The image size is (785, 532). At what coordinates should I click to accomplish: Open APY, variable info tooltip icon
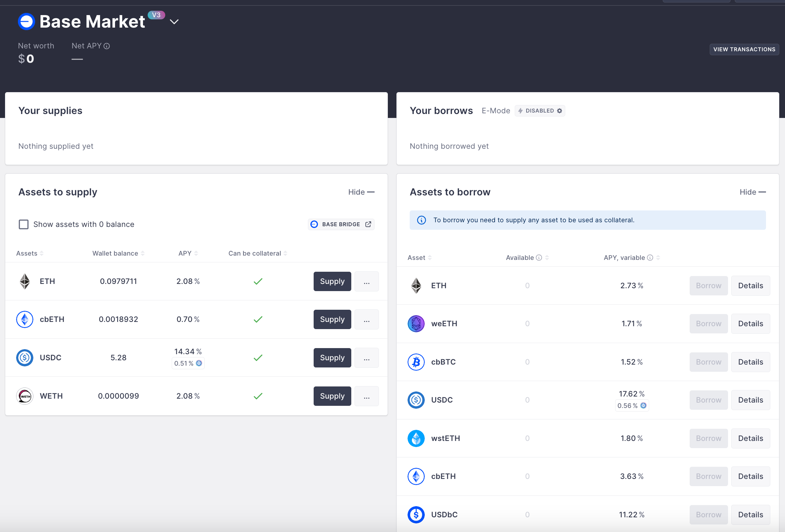(650, 258)
